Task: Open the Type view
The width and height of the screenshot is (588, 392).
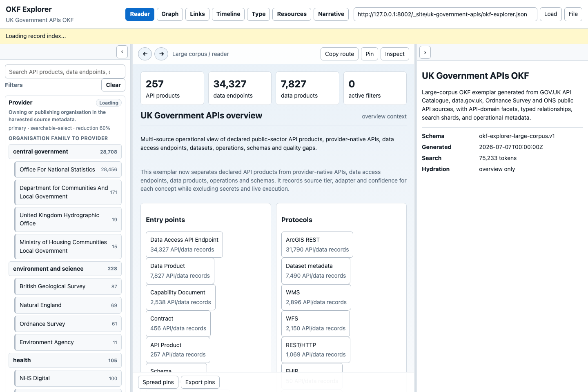Action: coord(258,14)
